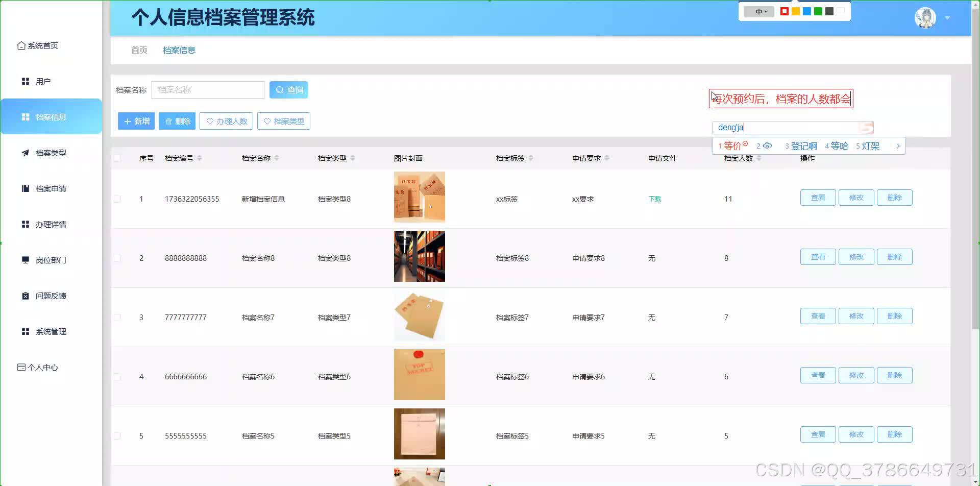Click the 档案名称 search input field
Viewport: 980px width, 486px height.
208,89
